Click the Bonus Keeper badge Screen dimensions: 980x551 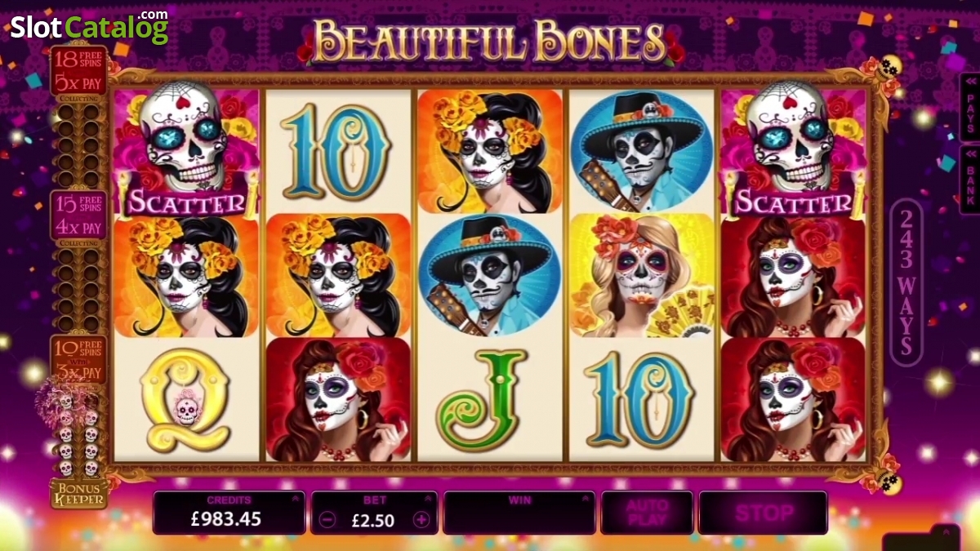(79, 493)
